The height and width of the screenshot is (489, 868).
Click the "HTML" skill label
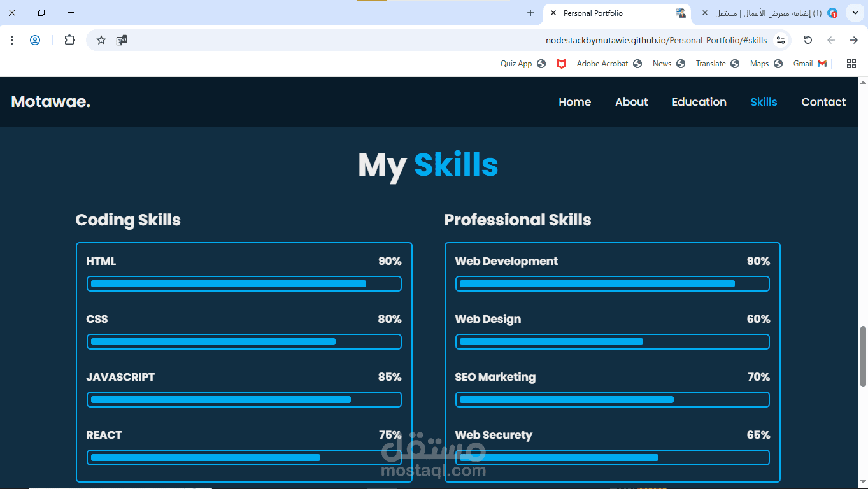[x=101, y=261]
